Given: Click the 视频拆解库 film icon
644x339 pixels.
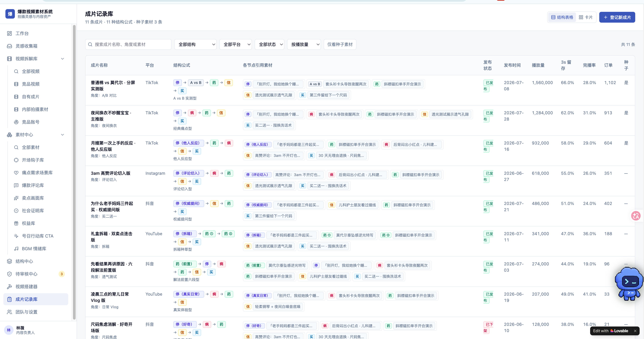Looking at the screenshot, I should click(9, 59).
